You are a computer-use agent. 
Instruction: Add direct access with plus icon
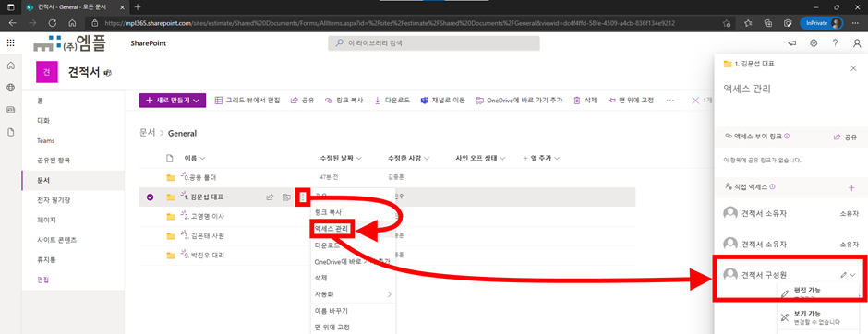coord(851,188)
